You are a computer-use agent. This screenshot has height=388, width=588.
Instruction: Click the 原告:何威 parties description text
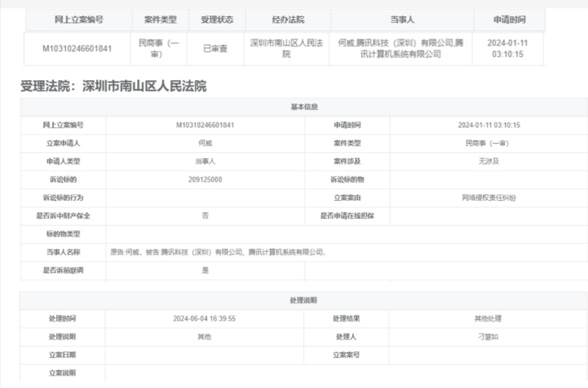coord(218,252)
